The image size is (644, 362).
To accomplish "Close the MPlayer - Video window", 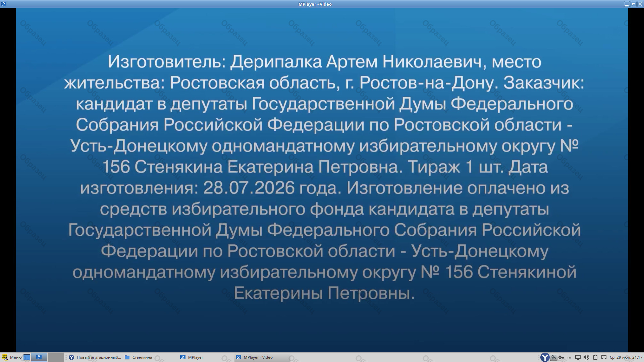I will click(640, 4).
